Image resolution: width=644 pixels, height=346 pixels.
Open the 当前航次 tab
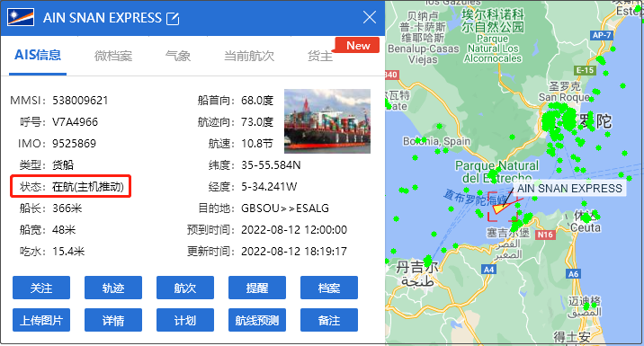249,56
